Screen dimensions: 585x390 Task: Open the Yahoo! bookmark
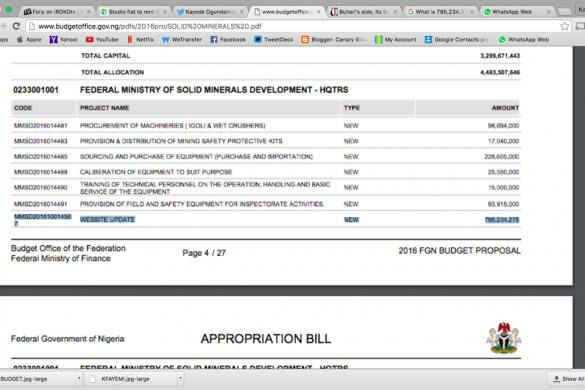pos(64,39)
